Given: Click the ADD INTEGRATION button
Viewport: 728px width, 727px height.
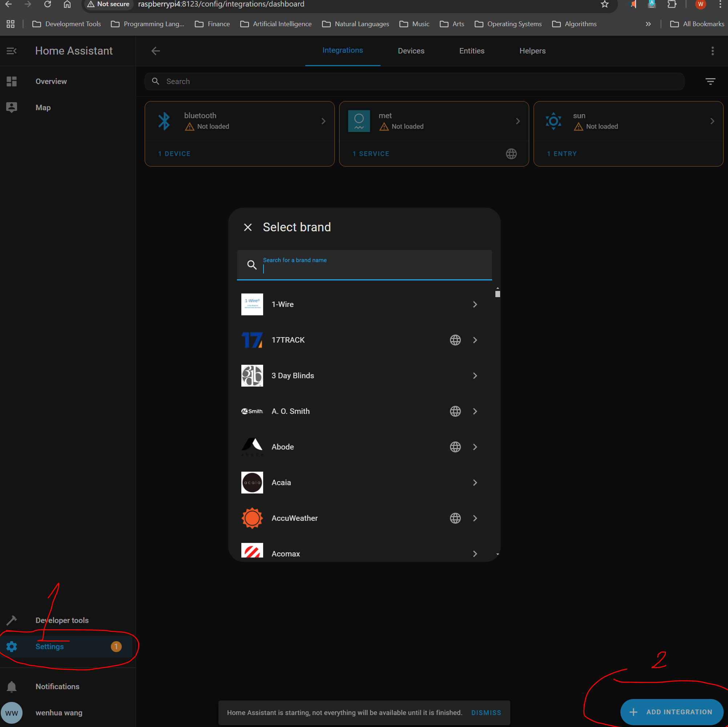Looking at the screenshot, I should point(671,712).
